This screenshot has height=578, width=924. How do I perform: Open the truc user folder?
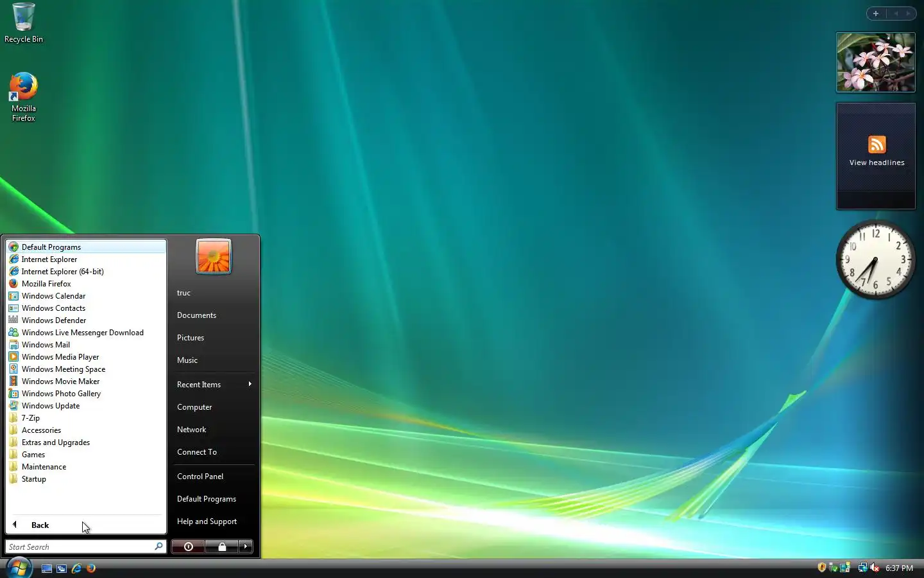214,293
